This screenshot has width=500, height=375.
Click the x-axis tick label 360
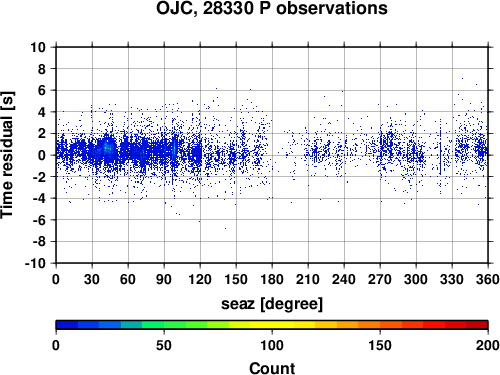pos(488,279)
